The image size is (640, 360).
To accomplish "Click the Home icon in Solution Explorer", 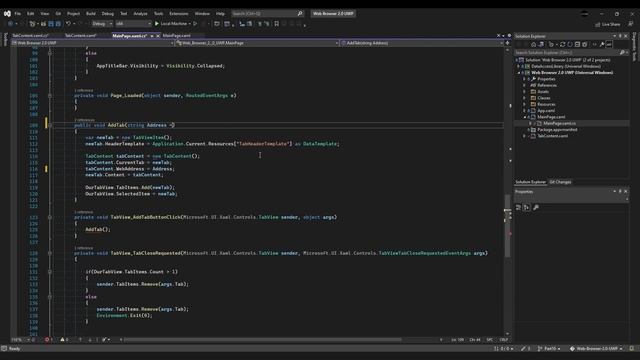I will pyautogui.click(x=533, y=44).
